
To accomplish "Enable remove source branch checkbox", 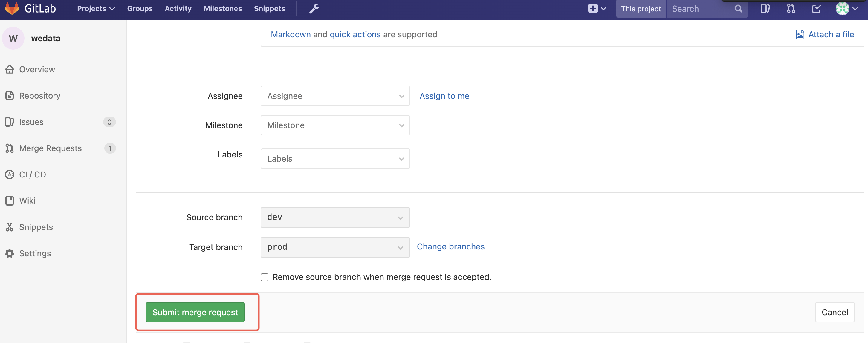I will pos(265,277).
